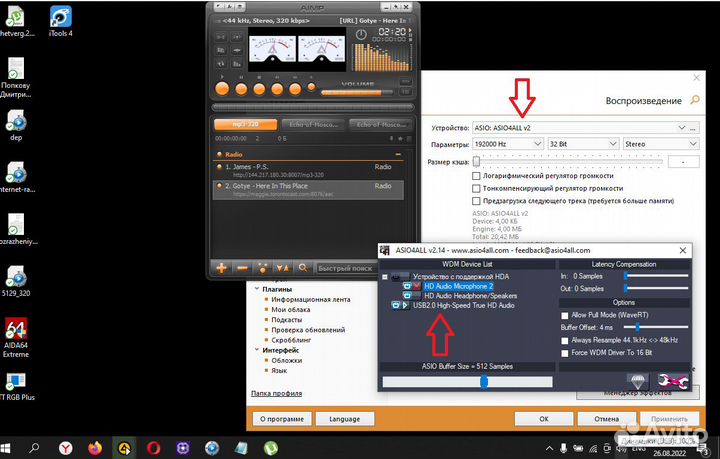Collapse the Устройство с поддержкой HDA tree node
The image size is (720, 459).
[x=385, y=277]
